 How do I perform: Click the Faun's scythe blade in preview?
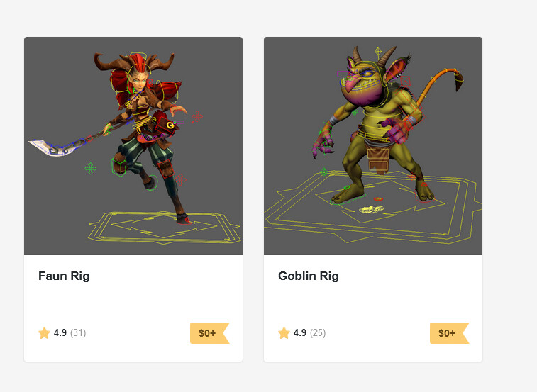click(x=51, y=147)
